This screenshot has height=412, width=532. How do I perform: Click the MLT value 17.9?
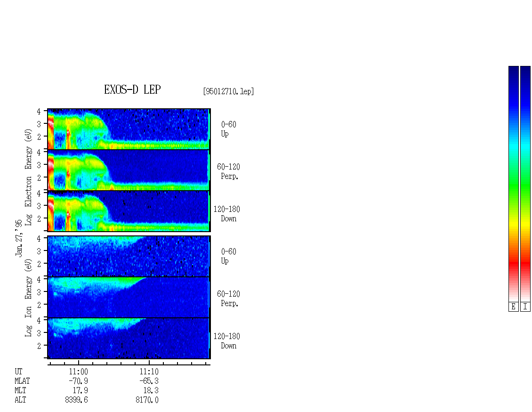(81, 390)
